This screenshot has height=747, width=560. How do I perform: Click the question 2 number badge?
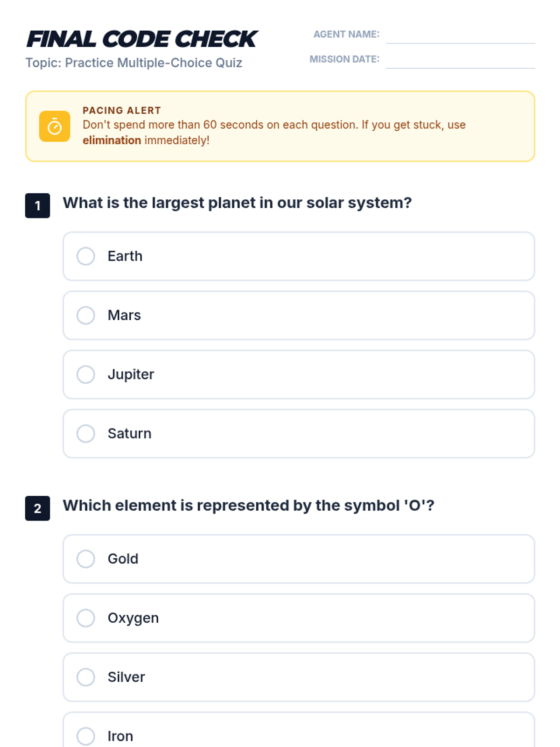click(38, 508)
